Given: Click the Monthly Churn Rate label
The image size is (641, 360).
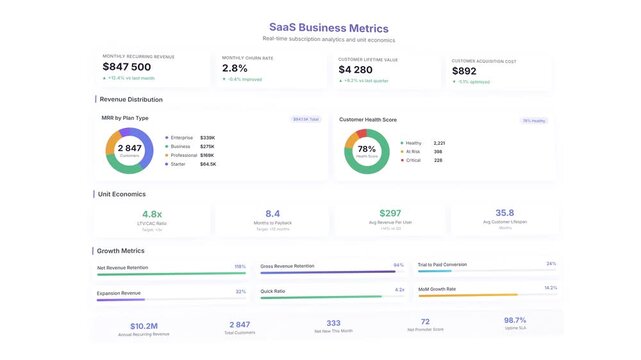Looking at the screenshot, I should (247, 58).
